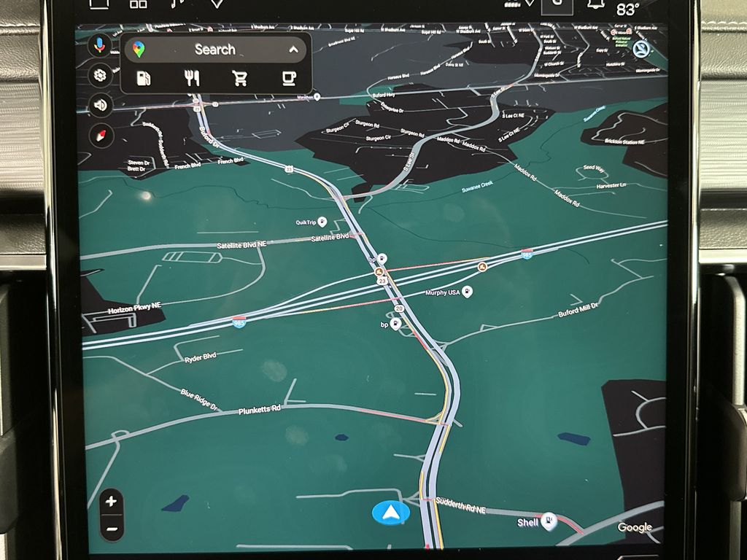Tap the Harvester Ln label
747x560 pixels.
click(611, 185)
